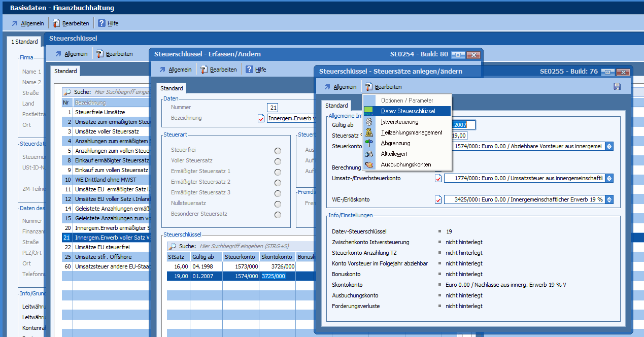644x337 pixels.
Task: Toggle the checkbox beside Umsatz-/Erwerbsteuerkonto
Action: (x=438, y=178)
